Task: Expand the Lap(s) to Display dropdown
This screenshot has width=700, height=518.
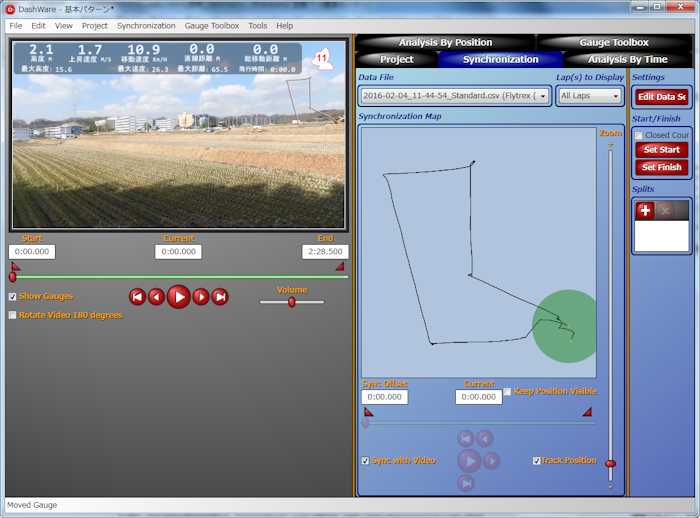Action: [x=591, y=96]
